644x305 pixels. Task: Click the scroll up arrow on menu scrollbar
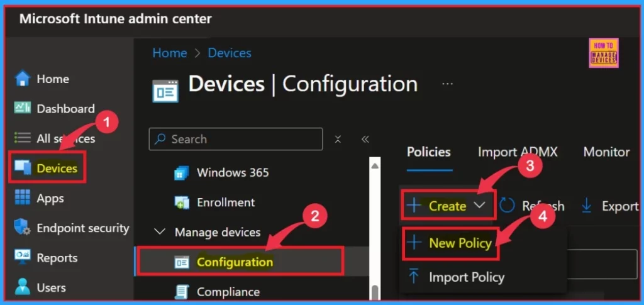coord(375,165)
